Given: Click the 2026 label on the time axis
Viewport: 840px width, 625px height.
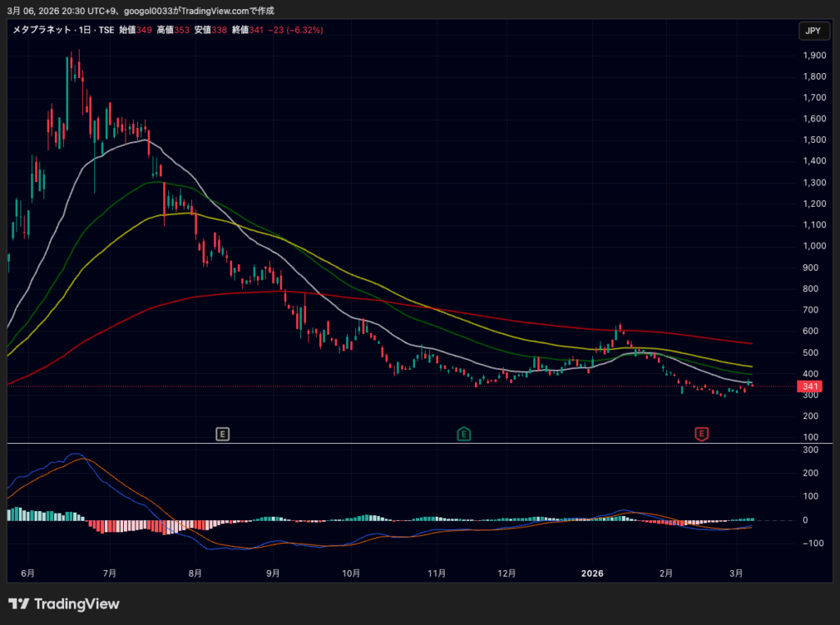Looking at the screenshot, I should (591, 573).
